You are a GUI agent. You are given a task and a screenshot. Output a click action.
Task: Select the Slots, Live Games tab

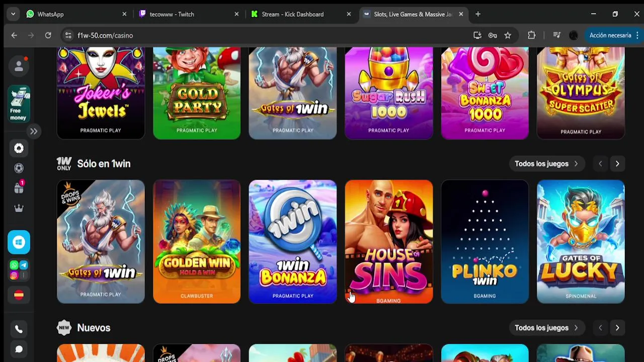click(414, 14)
